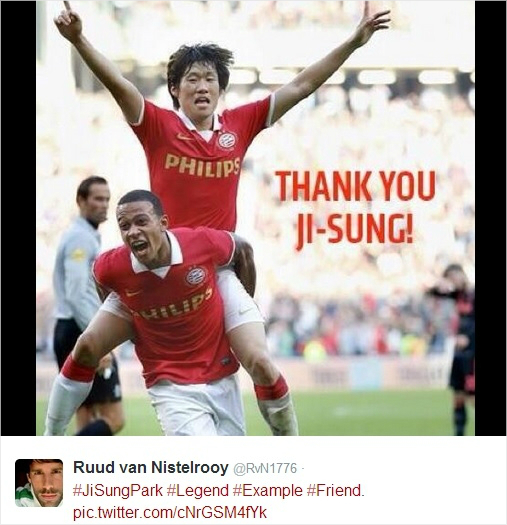Click the PSV crest on the upper player's shirt

(x=227, y=140)
